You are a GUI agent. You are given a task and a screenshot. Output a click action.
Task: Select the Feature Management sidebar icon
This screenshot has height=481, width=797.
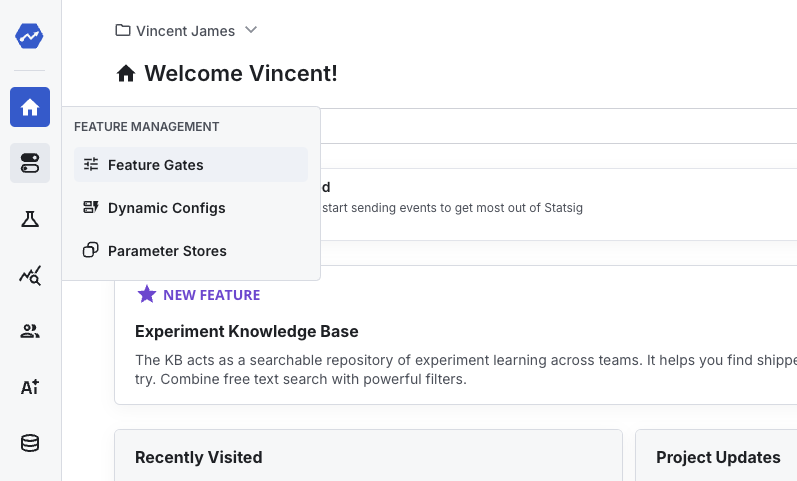pos(30,163)
